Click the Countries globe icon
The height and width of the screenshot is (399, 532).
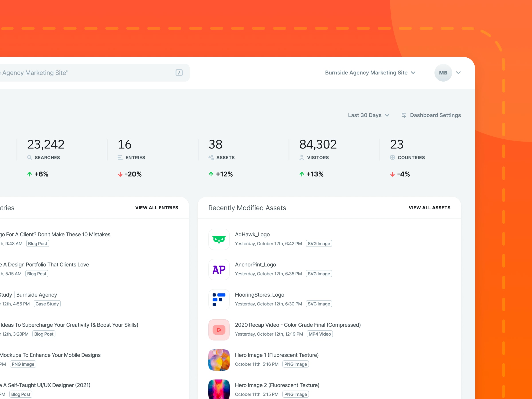pyautogui.click(x=393, y=158)
